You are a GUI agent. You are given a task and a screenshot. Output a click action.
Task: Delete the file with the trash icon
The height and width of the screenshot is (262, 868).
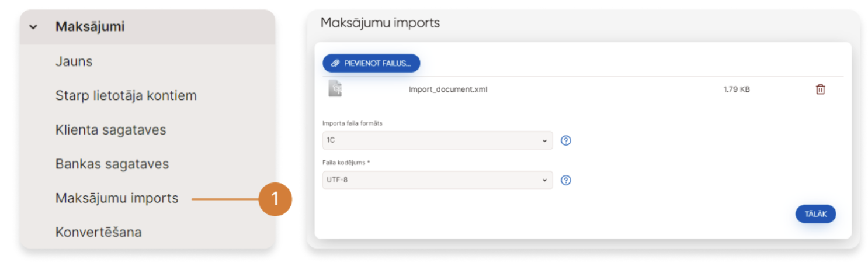[820, 89]
